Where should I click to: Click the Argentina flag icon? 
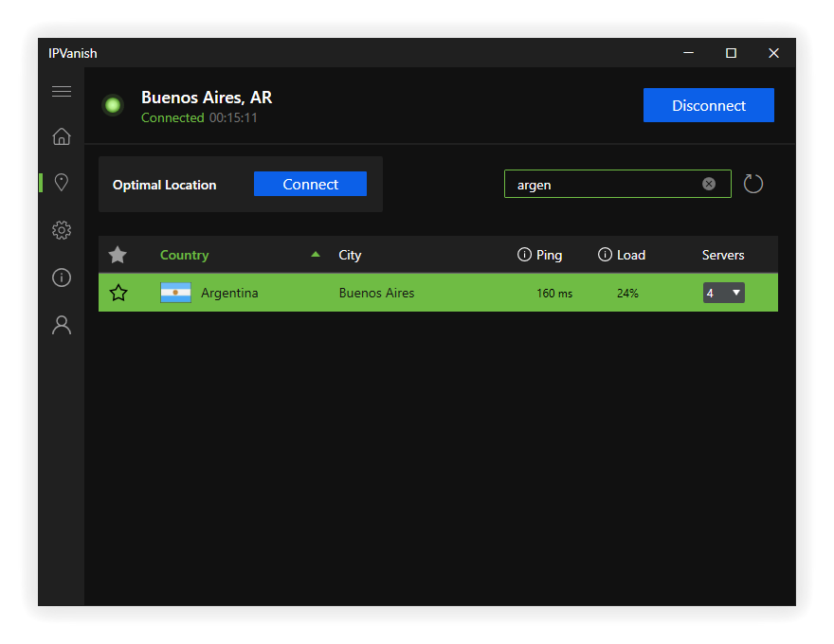coord(175,293)
